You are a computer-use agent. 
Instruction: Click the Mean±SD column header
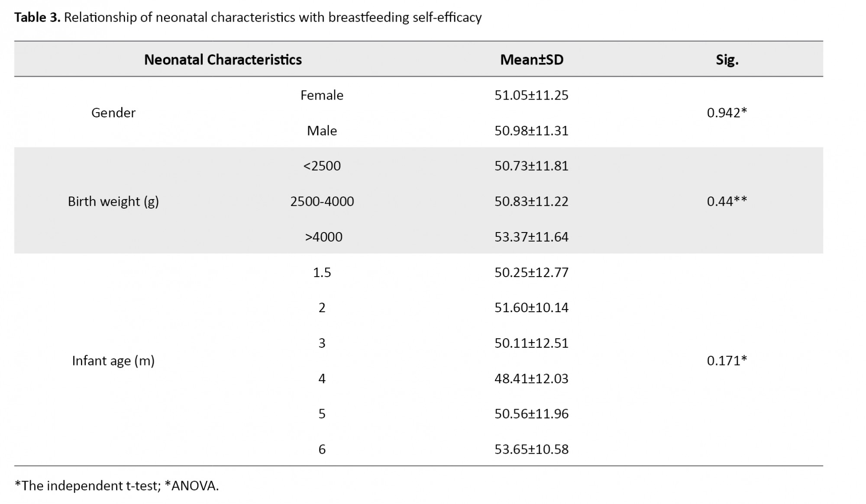pos(531,60)
